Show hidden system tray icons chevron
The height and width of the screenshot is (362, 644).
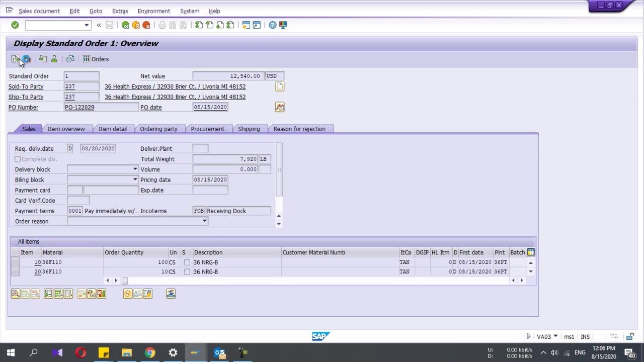tap(543, 352)
